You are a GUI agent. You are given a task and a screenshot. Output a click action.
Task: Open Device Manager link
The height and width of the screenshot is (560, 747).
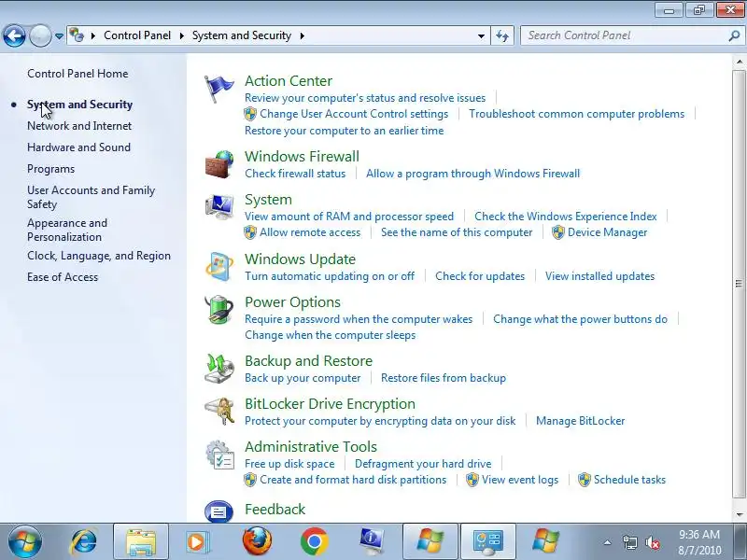tap(608, 232)
